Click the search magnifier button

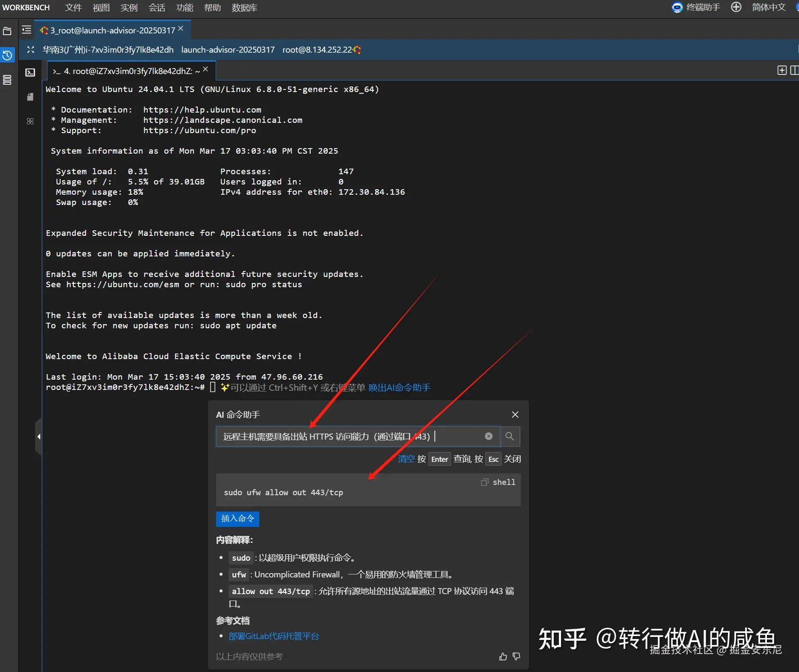510,436
